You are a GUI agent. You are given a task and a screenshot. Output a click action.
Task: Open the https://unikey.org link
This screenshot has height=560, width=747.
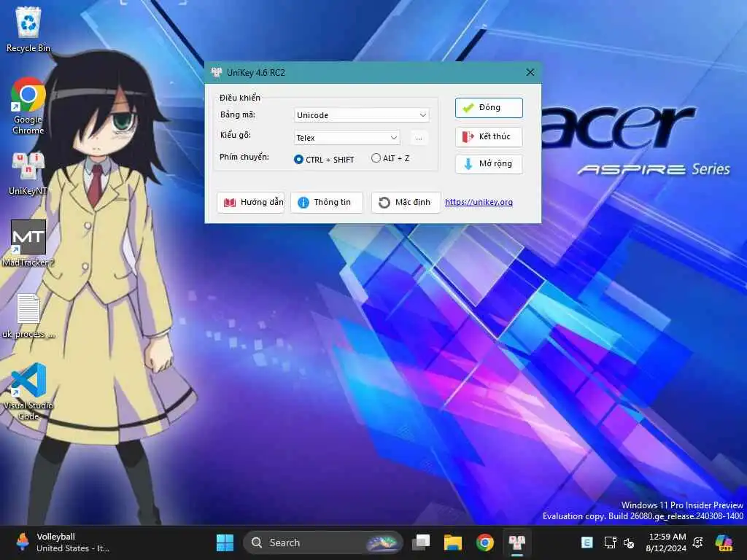click(x=479, y=202)
